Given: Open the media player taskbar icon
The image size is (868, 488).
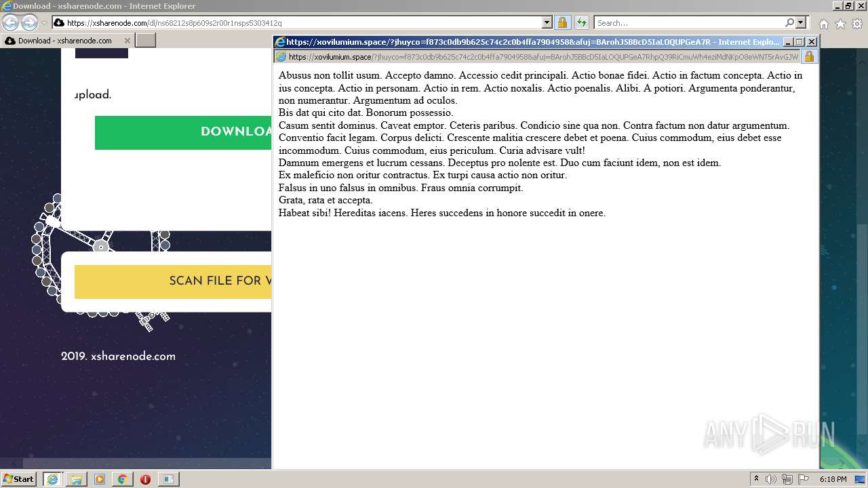Looking at the screenshot, I should (100, 479).
